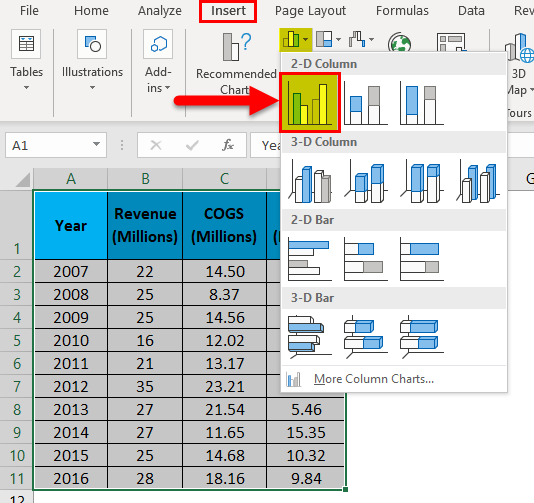
Task: Open the File tab
Action: (29, 11)
